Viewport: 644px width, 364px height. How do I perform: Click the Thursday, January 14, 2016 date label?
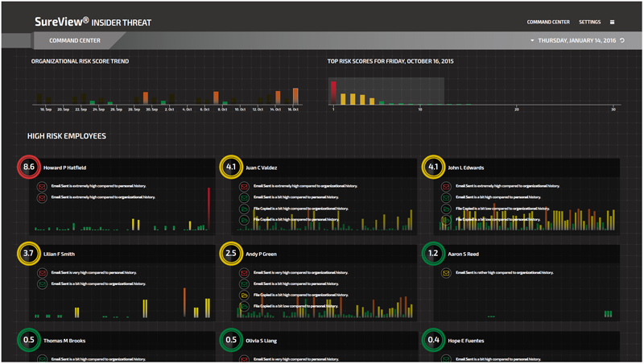tap(577, 41)
